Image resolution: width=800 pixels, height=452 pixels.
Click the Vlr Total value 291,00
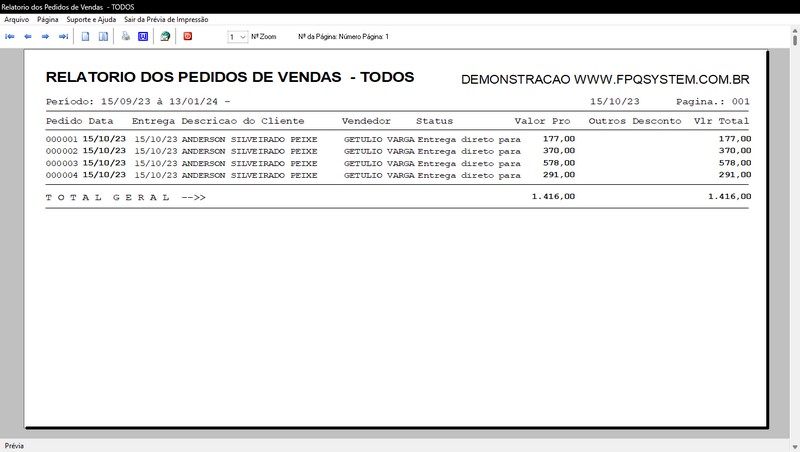(735, 174)
